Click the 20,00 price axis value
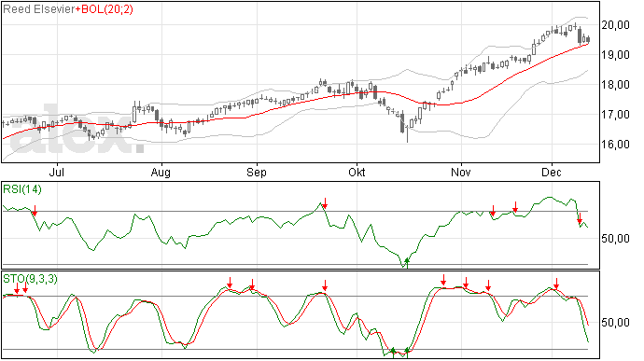Screen dimensions: 644x361 (x=616, y=25)
